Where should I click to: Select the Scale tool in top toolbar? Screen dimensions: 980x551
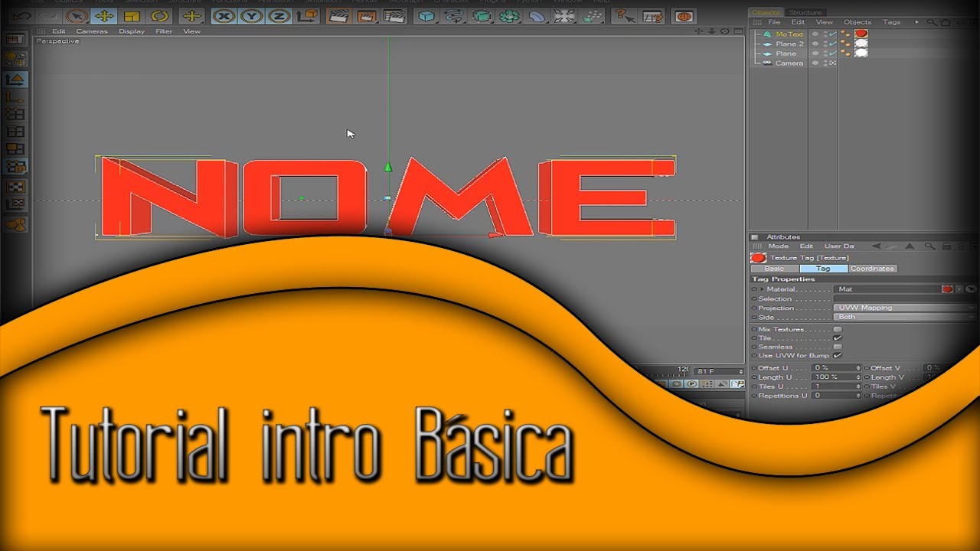pyautogui.click(x=131, y=15)
